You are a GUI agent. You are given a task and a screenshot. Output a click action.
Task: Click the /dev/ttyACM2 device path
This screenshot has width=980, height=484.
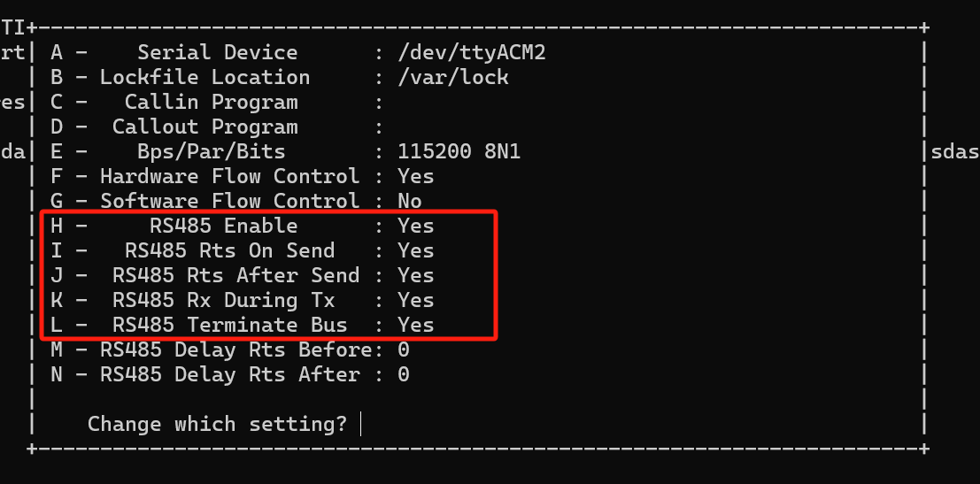click(471, 52)
